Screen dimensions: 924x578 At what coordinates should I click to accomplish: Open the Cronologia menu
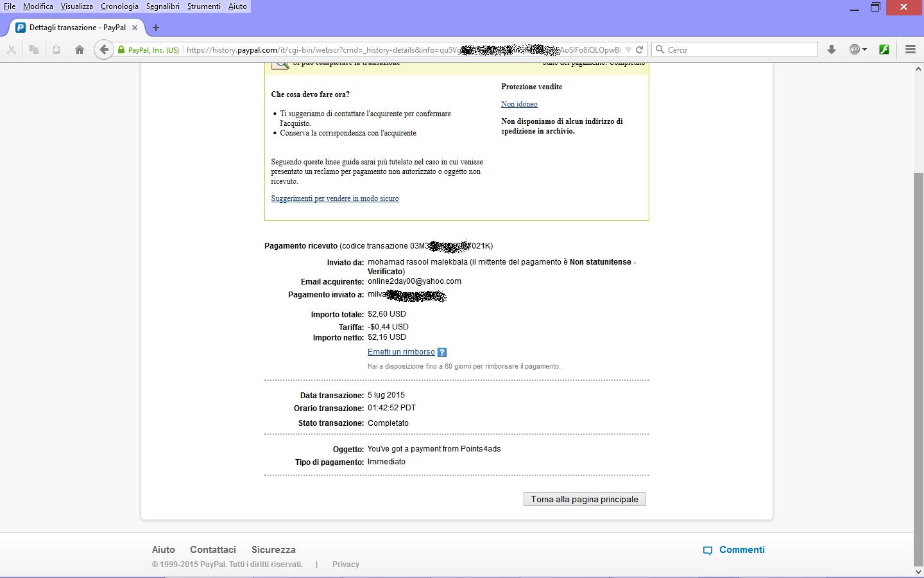click(119, 6)
